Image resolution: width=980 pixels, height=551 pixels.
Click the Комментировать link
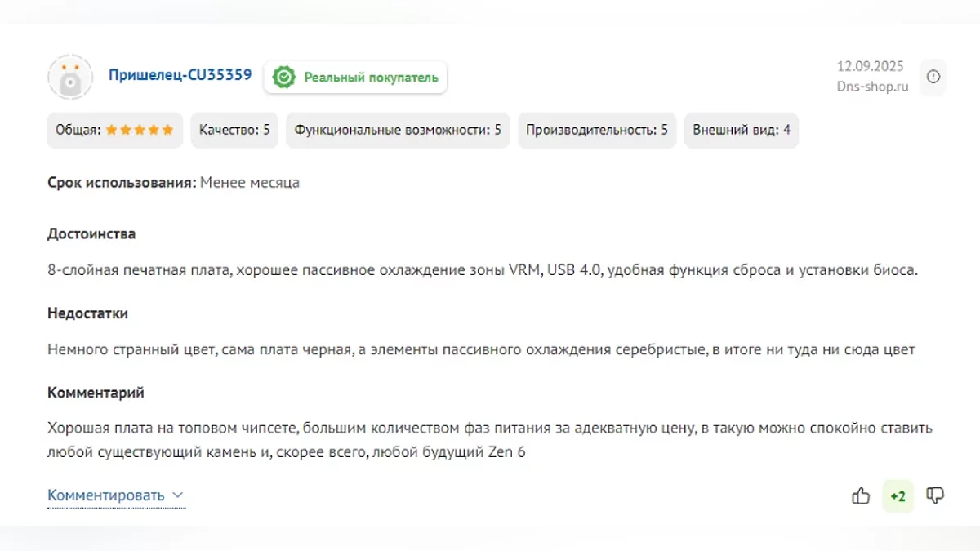106,495
